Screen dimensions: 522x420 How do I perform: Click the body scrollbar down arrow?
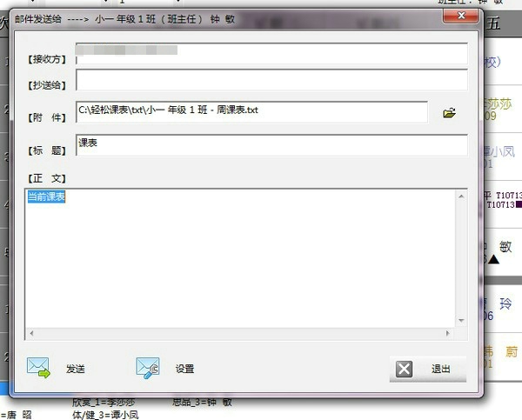461,321
